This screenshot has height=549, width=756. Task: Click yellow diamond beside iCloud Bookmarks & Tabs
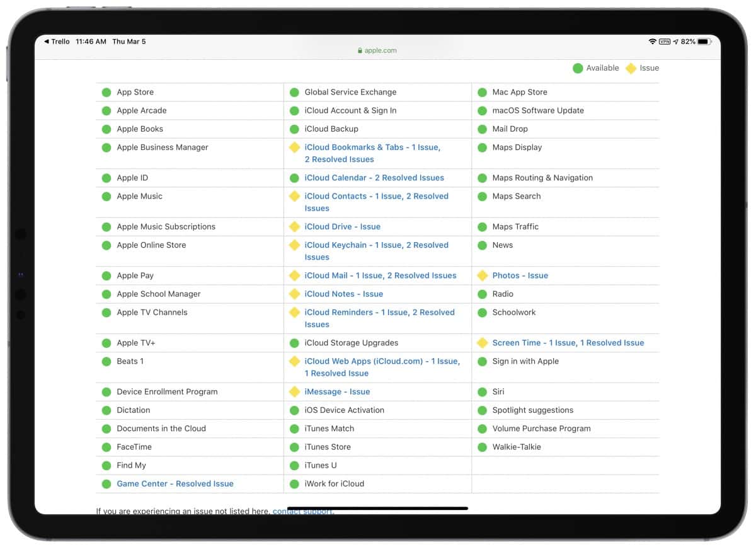pyautogui.click(x=294, y=147)
